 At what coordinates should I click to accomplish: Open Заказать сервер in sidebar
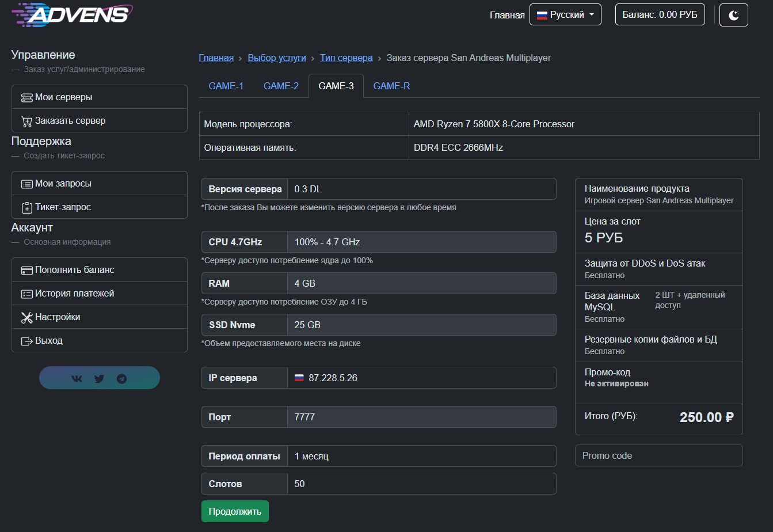coord(100,120)
